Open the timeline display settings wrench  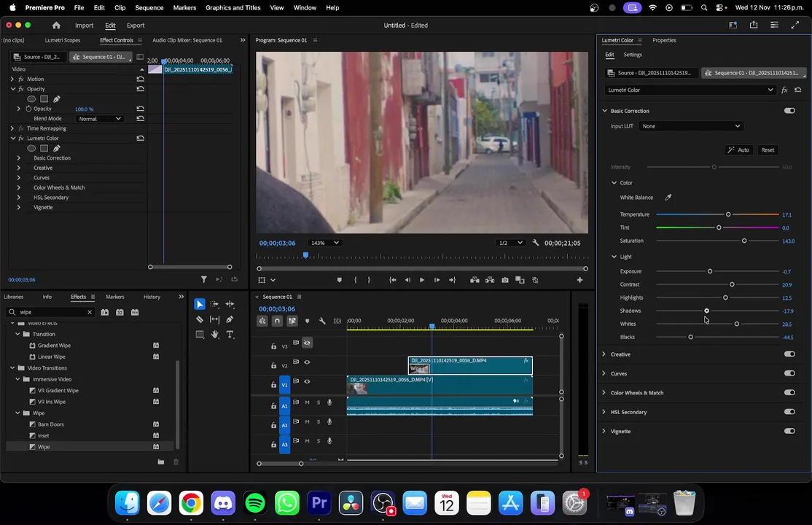[x=322, y=321]
